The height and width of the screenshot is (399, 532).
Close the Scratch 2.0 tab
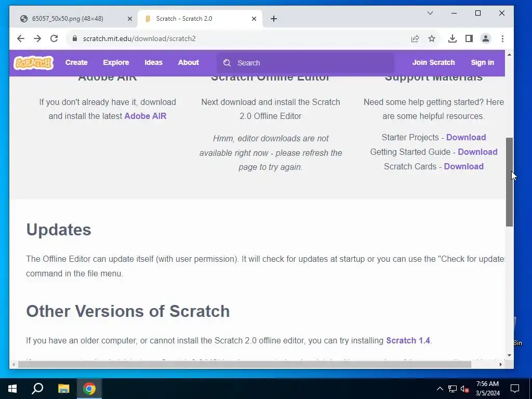254,19
